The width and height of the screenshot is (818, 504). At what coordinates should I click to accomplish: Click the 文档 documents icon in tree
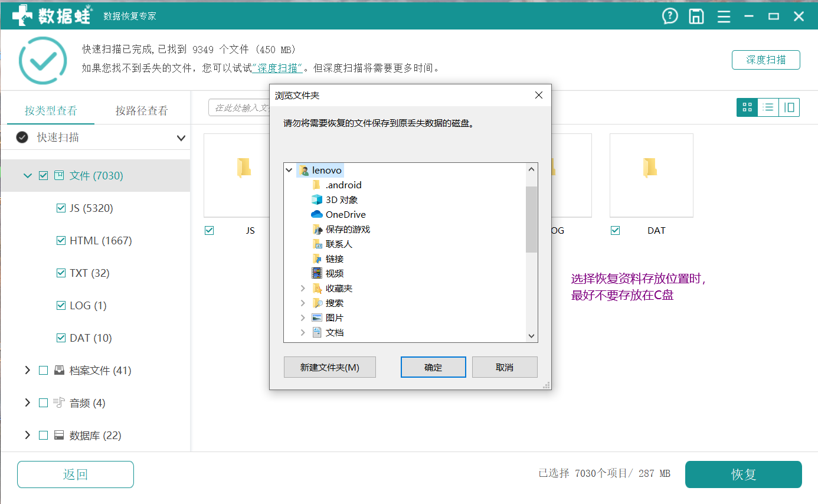point(317,332)
